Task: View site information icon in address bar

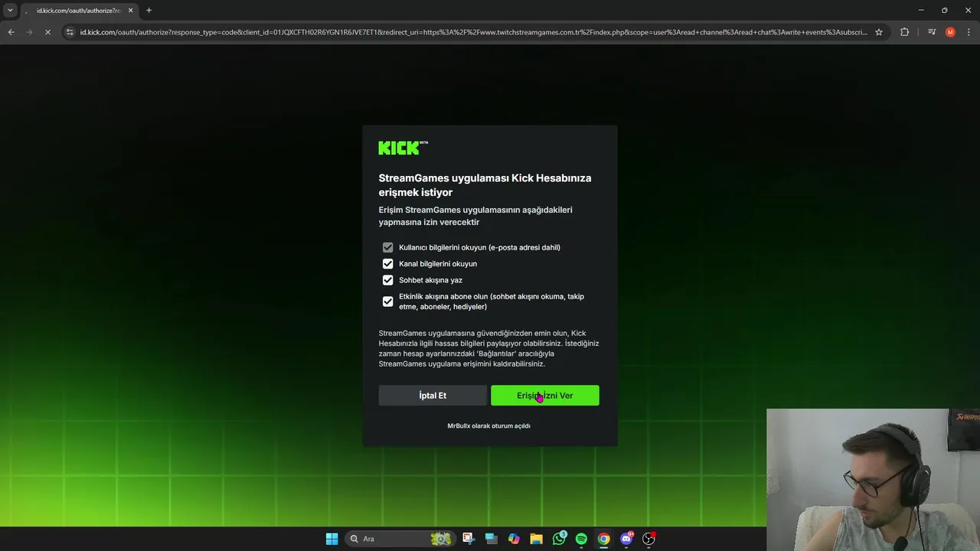Action: pos(70,32)
